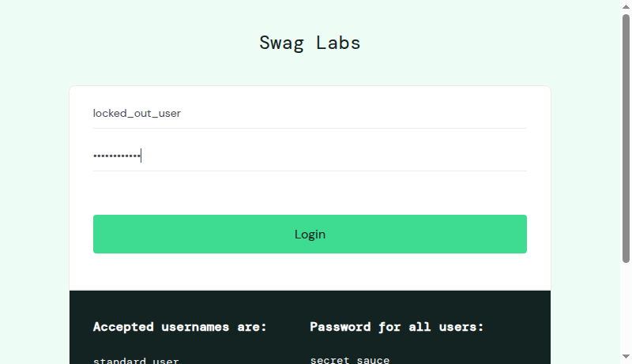Viewport: 632px width, 364px height.
Task: Click the secret_sauce password text
Action: coord(350,360)
